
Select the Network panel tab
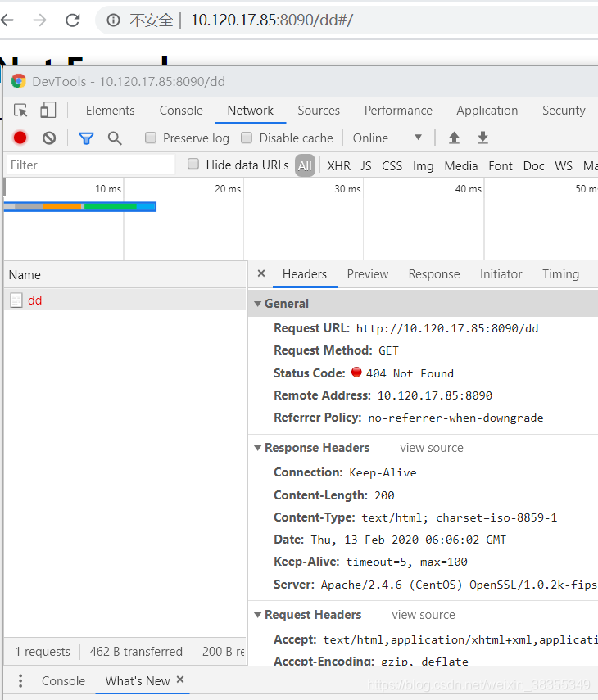(251, 111)
